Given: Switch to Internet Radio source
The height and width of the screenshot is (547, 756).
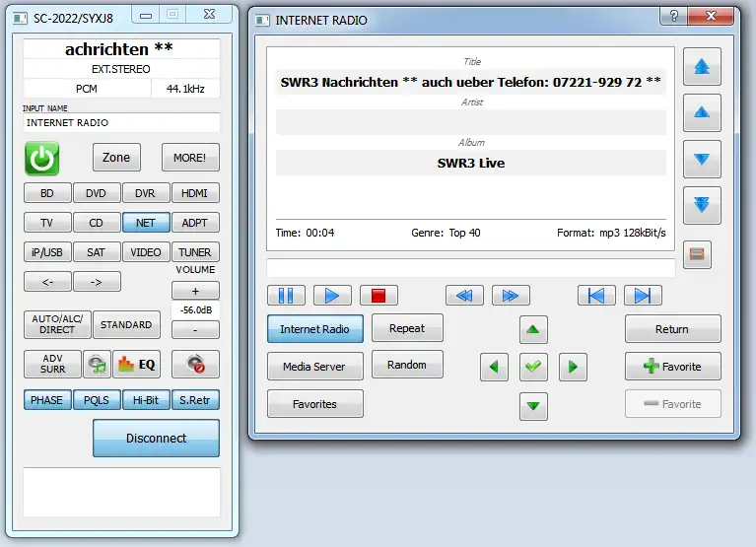Looking at the screenshot, I should click(315, 329).
